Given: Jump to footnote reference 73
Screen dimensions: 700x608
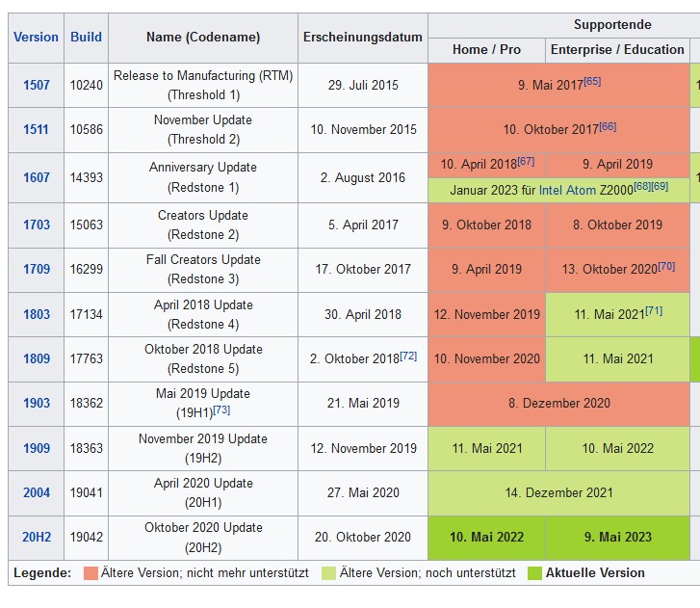Looking at the screenshot, I should pos(221,410).
